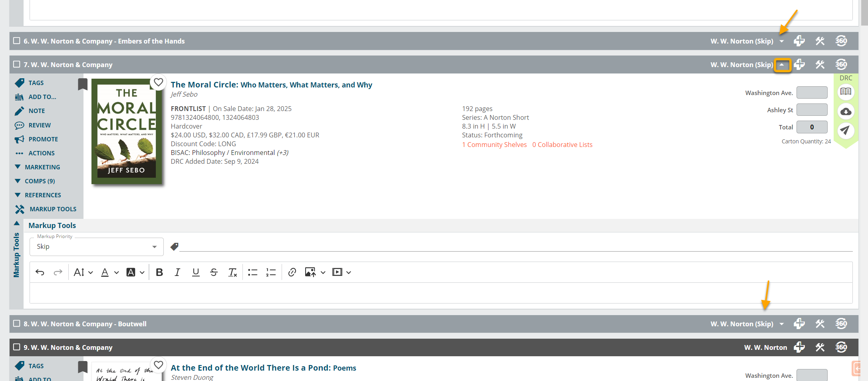
Task: Click tools icon in row 7 header
Action: pos(820,64)
